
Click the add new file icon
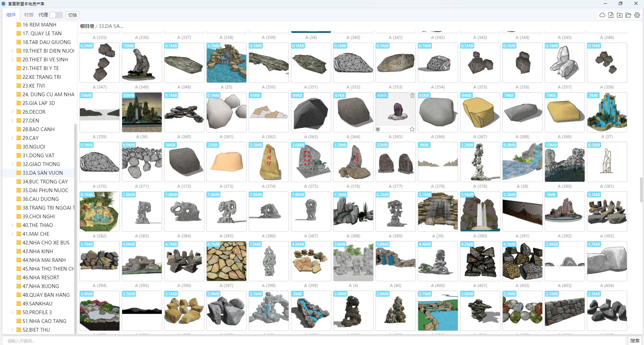(x=611, y=15)
